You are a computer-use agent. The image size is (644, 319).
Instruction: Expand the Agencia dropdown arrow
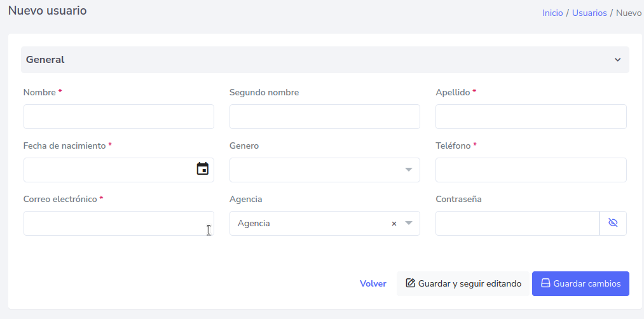[409, 223]
